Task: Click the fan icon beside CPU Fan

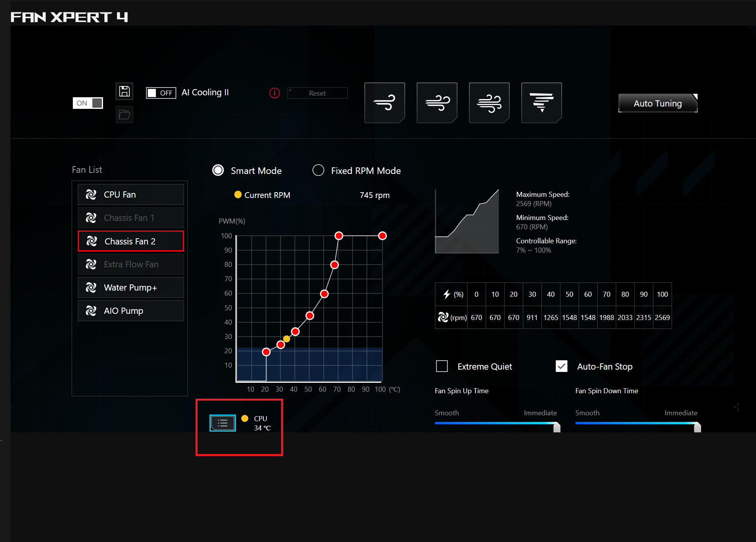Action: [91, 194]
